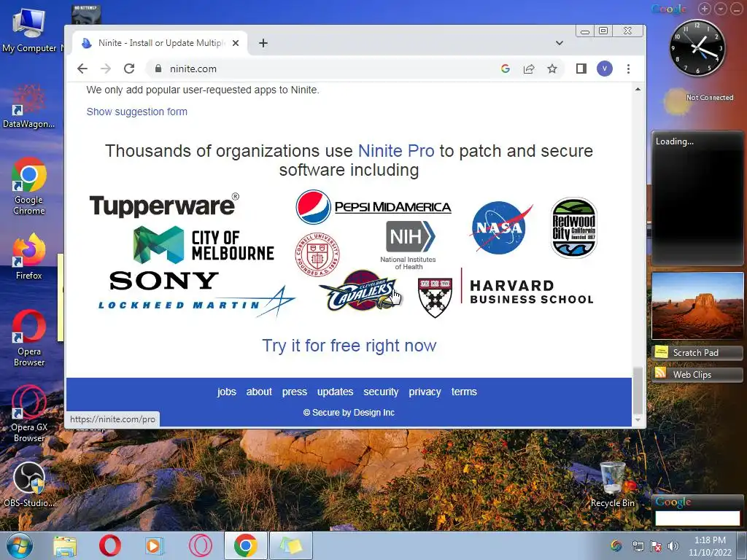Select the Firefox desktop shortcut

[28, 257]
